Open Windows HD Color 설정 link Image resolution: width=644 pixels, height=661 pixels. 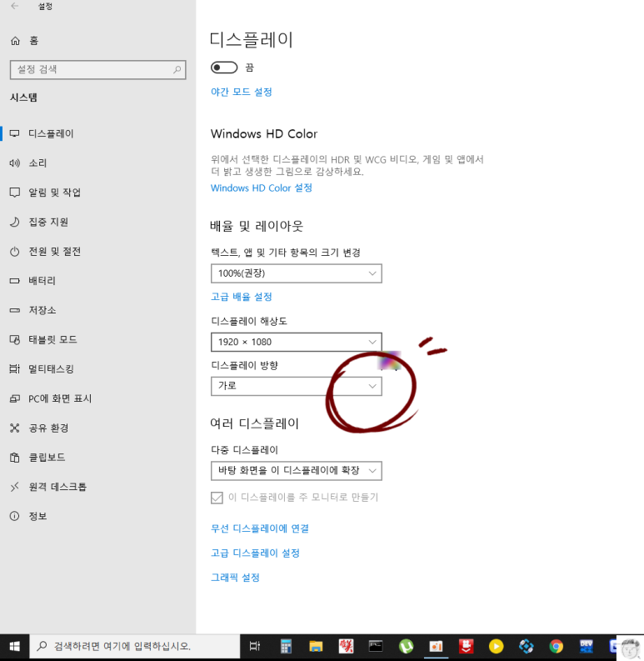tap(262, 188)
